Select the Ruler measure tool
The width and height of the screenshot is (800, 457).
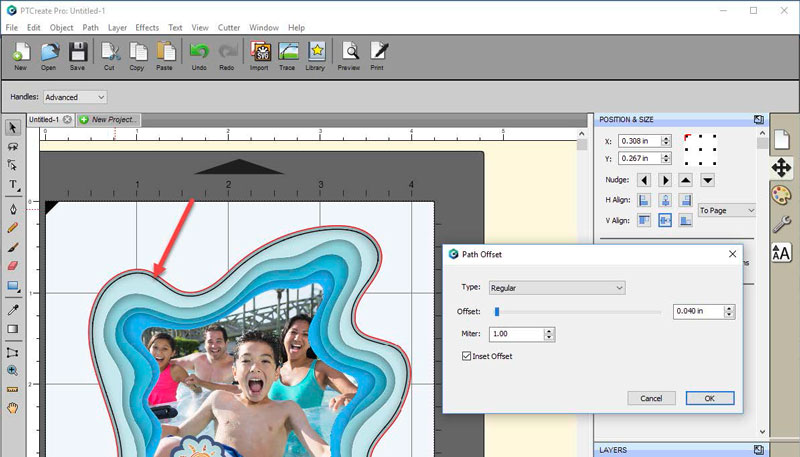13,390
